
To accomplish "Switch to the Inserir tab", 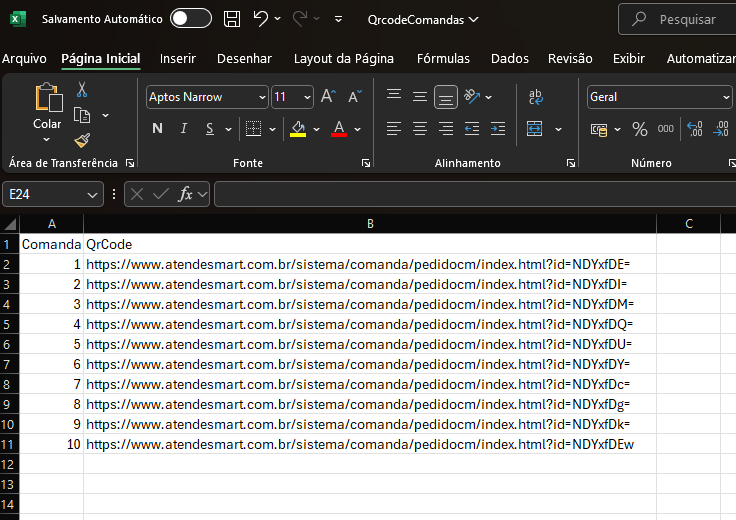I will point(177,58).
